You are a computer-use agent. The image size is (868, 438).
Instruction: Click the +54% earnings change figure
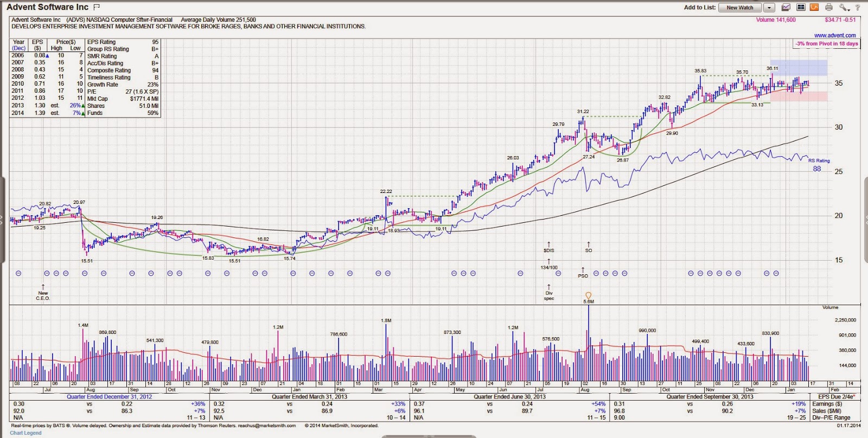(x=598, y=404)
